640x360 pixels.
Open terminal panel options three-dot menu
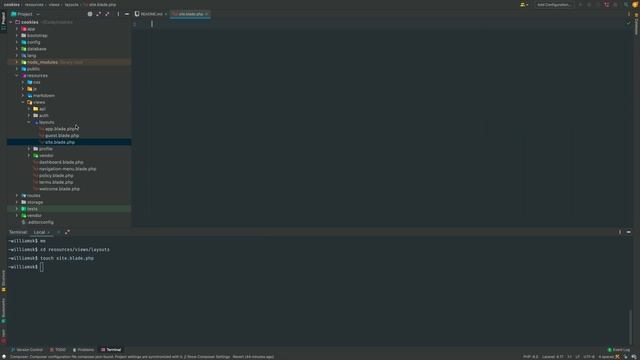pyautogui.click(x=620, y=232)
